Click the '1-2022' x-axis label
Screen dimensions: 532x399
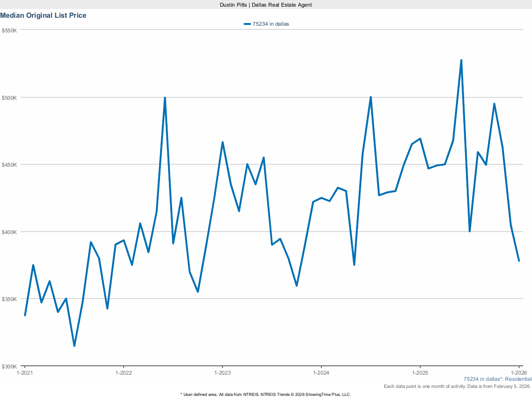click(x=124, y=373)
